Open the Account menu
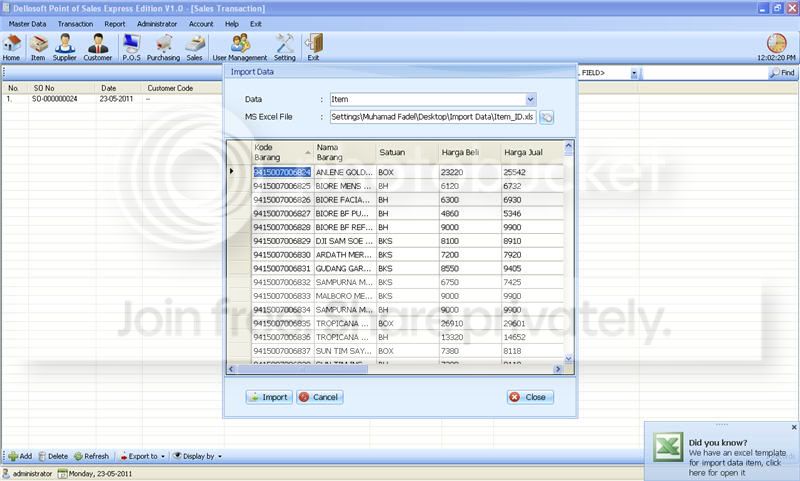The image size is (800, 481). [201, 24]
